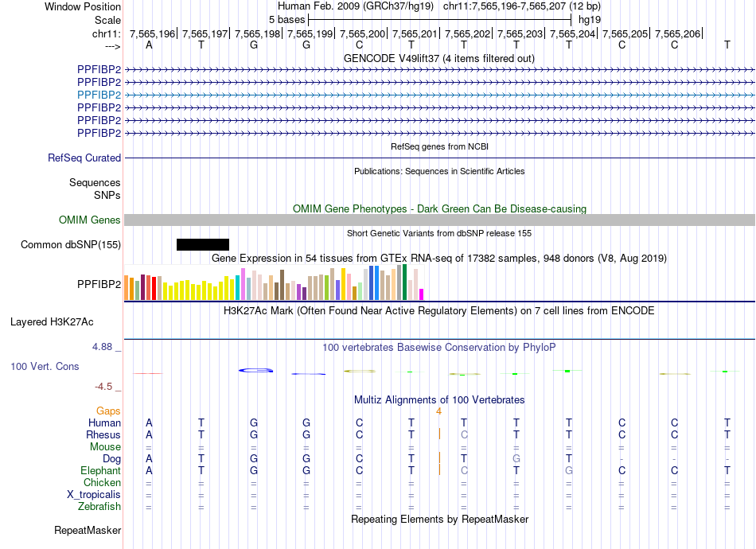Click the dark green GTEx expression bar

tap(404, 282)
